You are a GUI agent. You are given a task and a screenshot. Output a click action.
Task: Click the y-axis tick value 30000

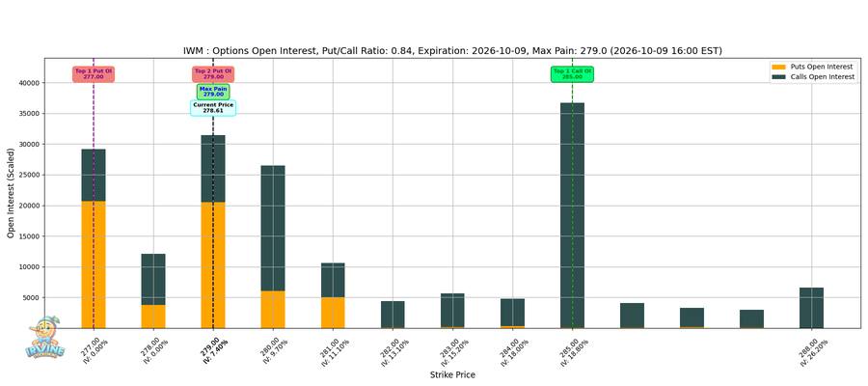point(31,145)
